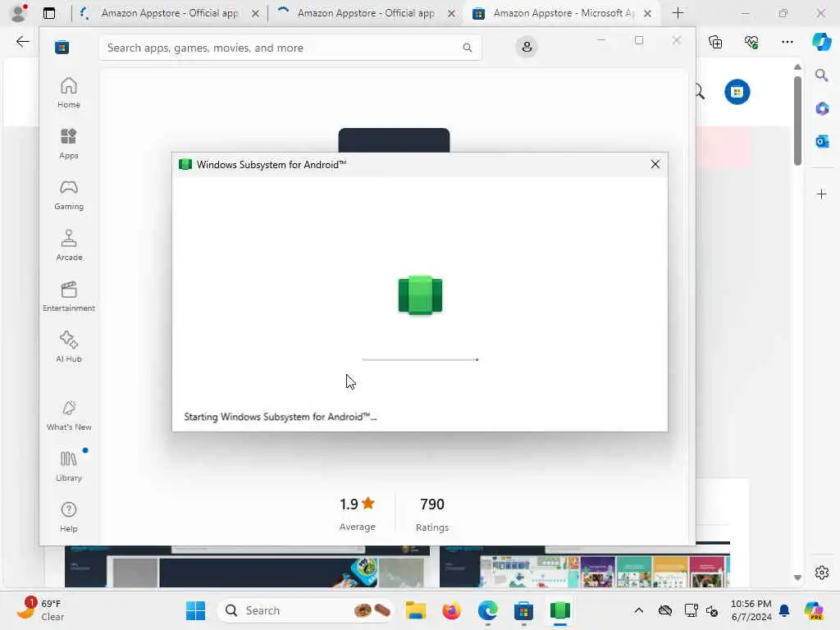Click the 1.9 Average rating
Image resolution: width=840 pixels, height=630 pixels.
(x=358, y=514)
